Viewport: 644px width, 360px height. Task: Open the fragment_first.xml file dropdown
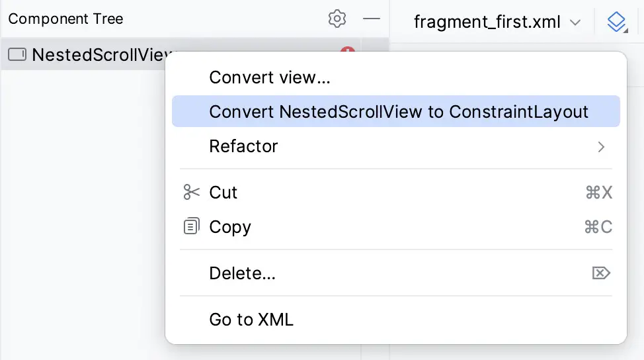497,22
